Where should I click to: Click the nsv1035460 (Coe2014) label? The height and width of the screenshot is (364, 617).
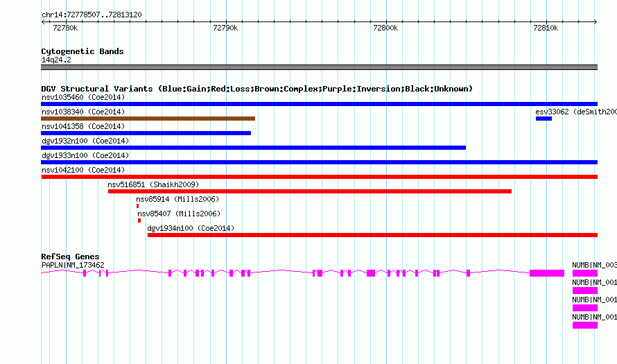[83, 97]
